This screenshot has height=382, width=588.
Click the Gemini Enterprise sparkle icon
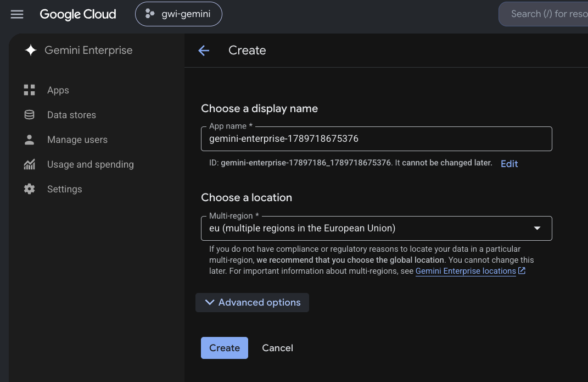point(31,50)
